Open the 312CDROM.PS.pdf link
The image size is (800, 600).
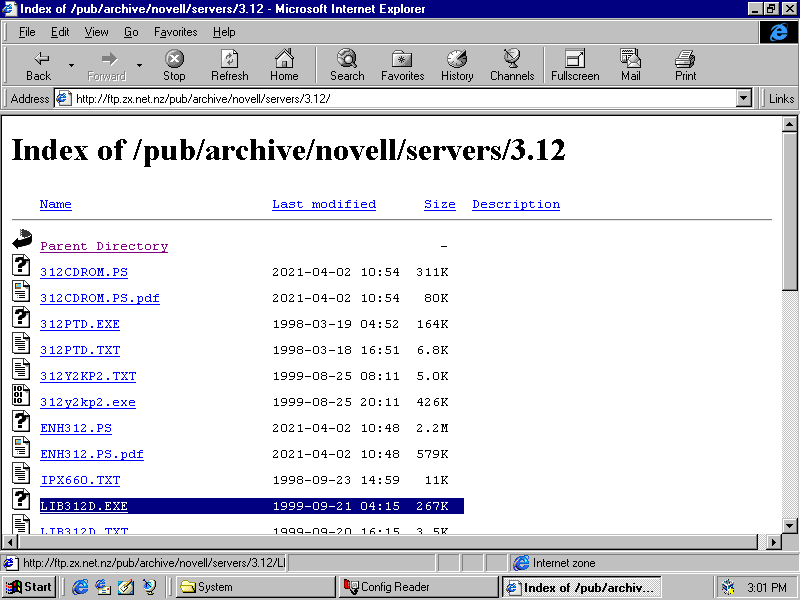(100, 298)
